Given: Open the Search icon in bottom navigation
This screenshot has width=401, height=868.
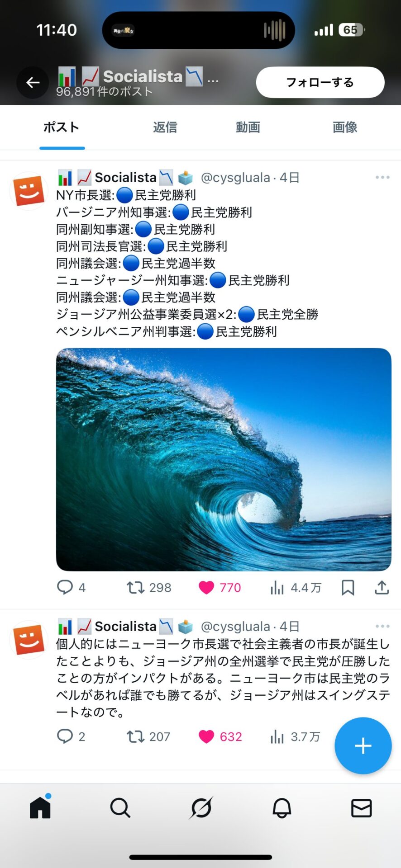Looking at the screenshot, I should click(120, 809).
